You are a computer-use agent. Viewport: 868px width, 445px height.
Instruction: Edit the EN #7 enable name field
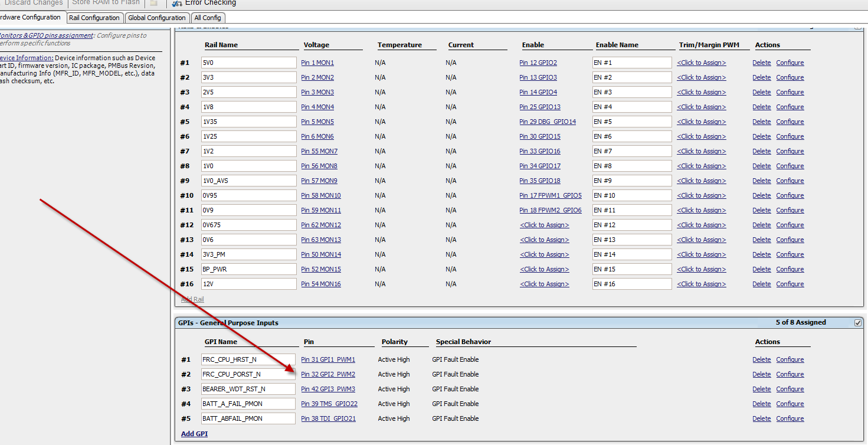click(632, 151)
